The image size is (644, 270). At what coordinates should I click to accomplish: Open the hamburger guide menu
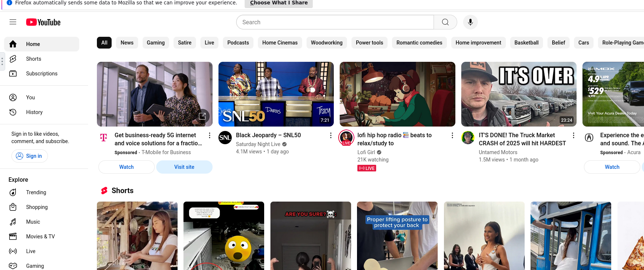click(13, 22)
